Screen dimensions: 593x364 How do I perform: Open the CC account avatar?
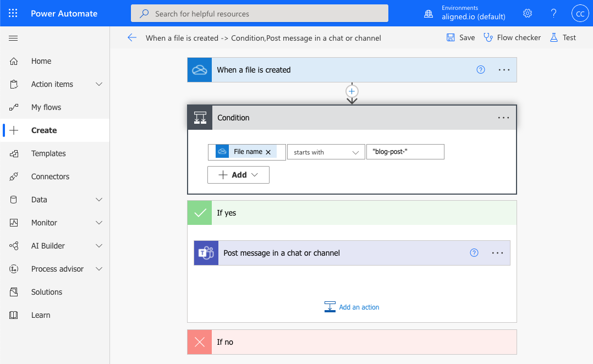click(x=580, y=14)
